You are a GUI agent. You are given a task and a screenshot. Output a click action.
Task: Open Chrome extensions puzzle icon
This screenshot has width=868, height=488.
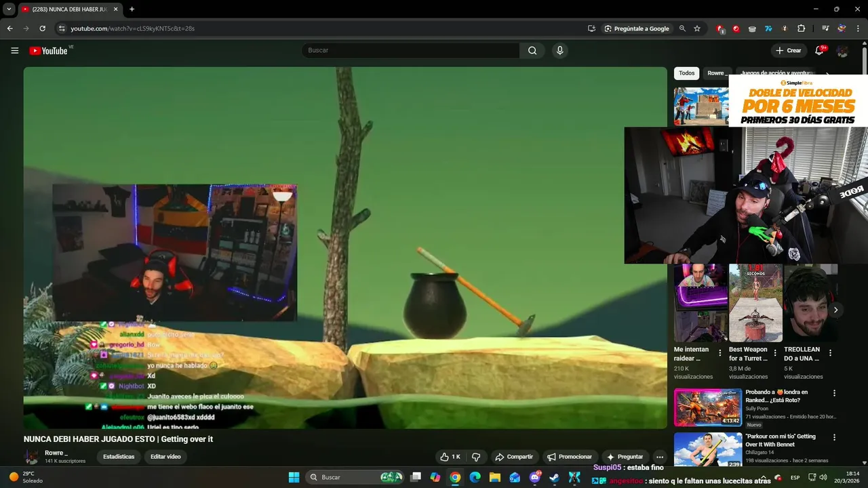(801, 28)
